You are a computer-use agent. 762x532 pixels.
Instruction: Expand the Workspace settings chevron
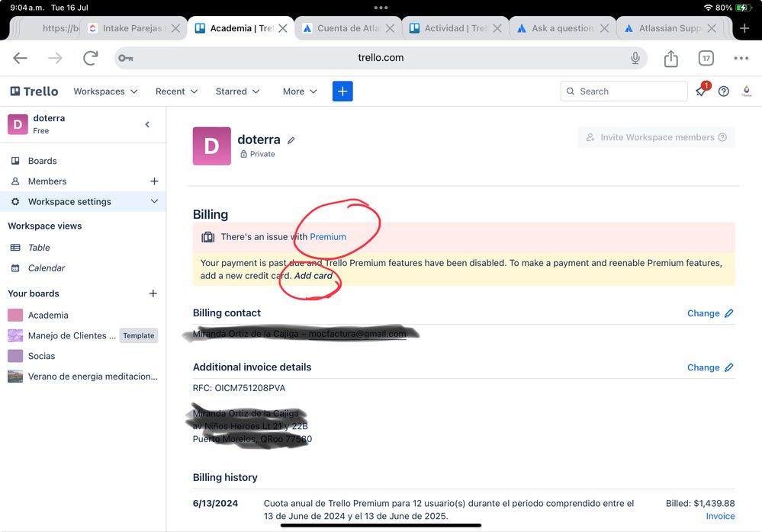pos(154,201)
